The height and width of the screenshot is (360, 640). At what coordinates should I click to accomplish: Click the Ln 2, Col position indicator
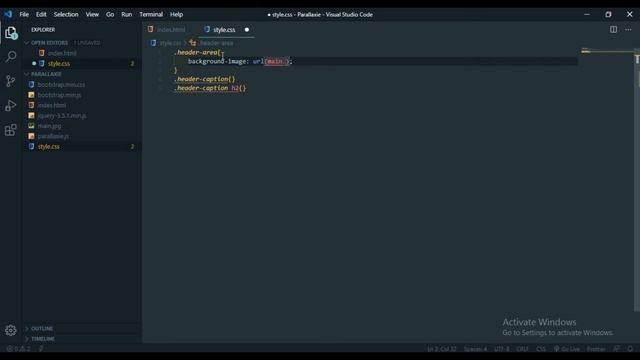point(442,349)
